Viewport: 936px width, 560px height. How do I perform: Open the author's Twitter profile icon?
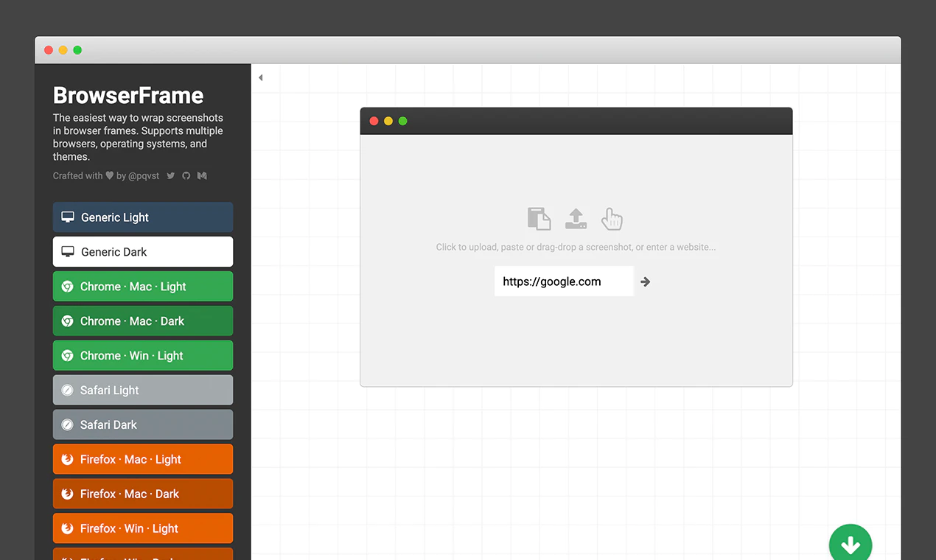pyautogui.click(x=171, y=176)
